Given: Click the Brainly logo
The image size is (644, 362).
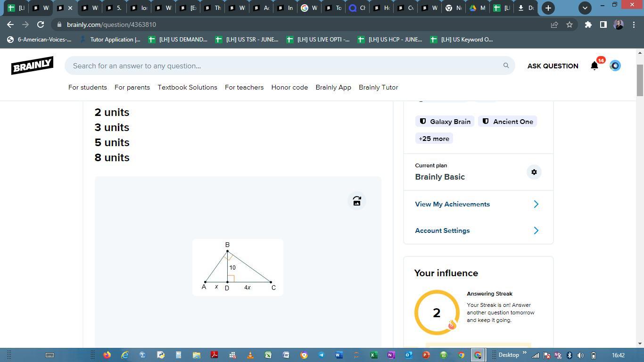Looking at the screenshot, I should 32,66.
